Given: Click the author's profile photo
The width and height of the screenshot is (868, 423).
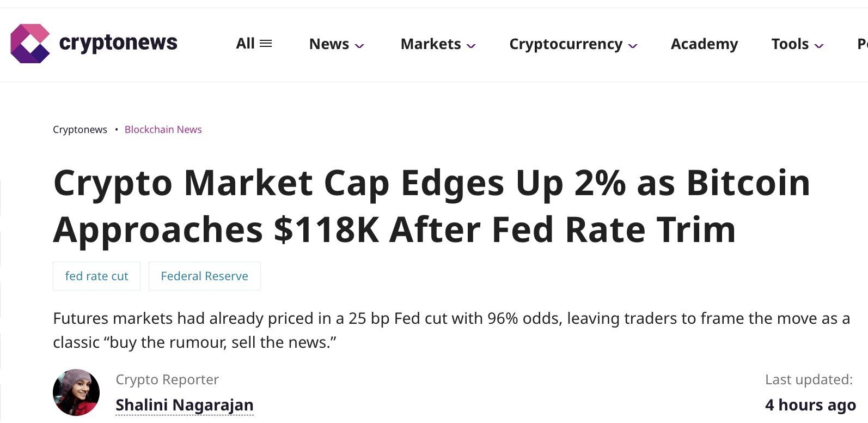Looking at the screenshot, I should click(x=76, y=392).
